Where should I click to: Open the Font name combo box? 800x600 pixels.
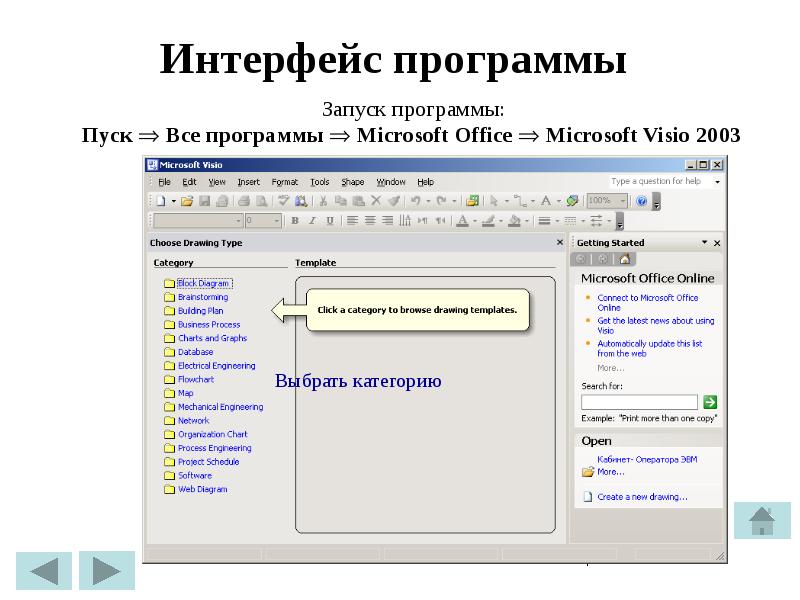coord(197,221)
